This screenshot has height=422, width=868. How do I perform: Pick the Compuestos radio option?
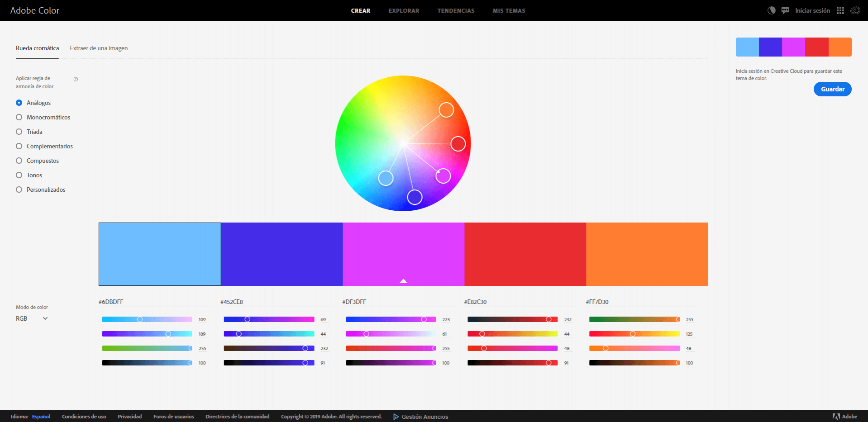pyautogui.click(x=19, y=161)
